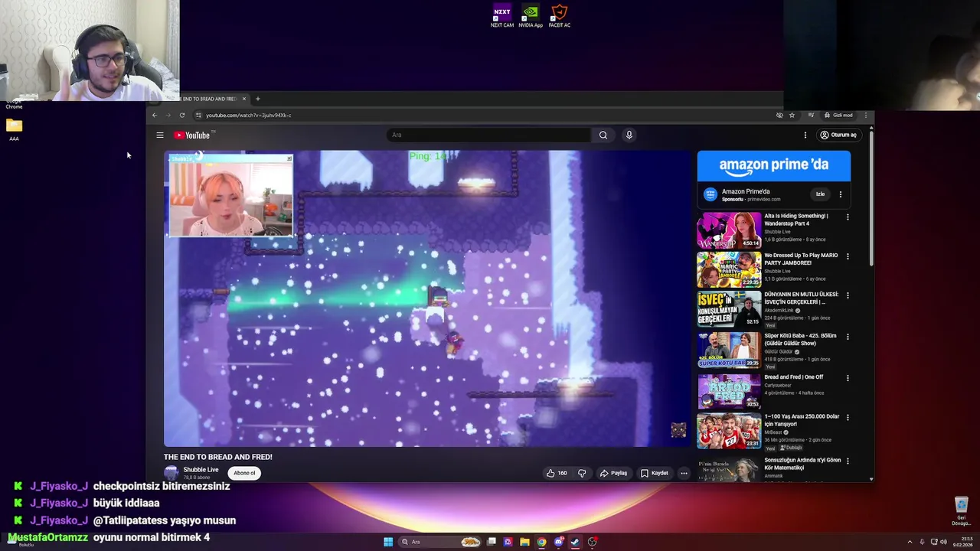Click the Paylaş share button
Viewport: 980px width, 551px height.
[x=613, y=474]
